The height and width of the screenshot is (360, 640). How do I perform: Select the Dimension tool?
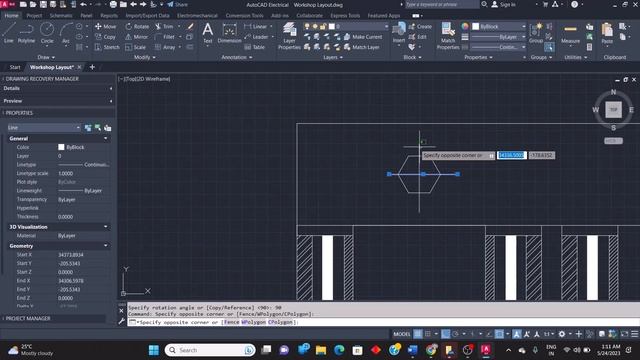[x=229, y=33]
